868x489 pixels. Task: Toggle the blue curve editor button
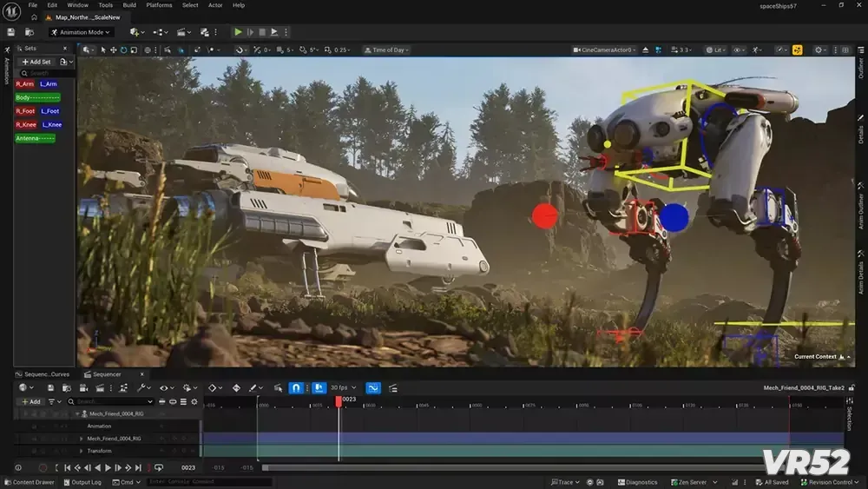pos(373,387)
